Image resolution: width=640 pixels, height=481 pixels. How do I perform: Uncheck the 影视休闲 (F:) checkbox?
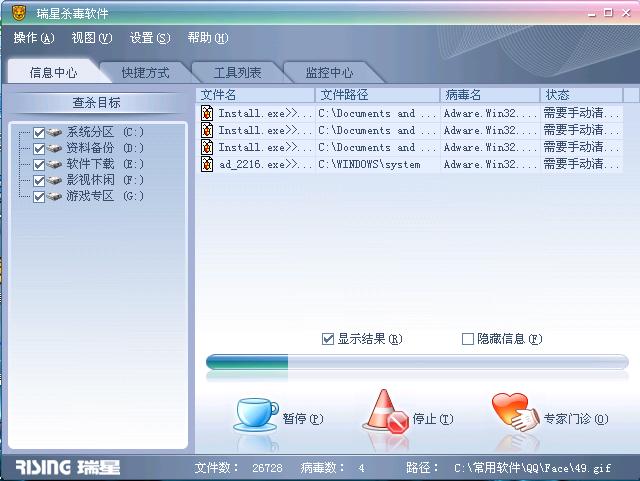(x=39, y=180)
